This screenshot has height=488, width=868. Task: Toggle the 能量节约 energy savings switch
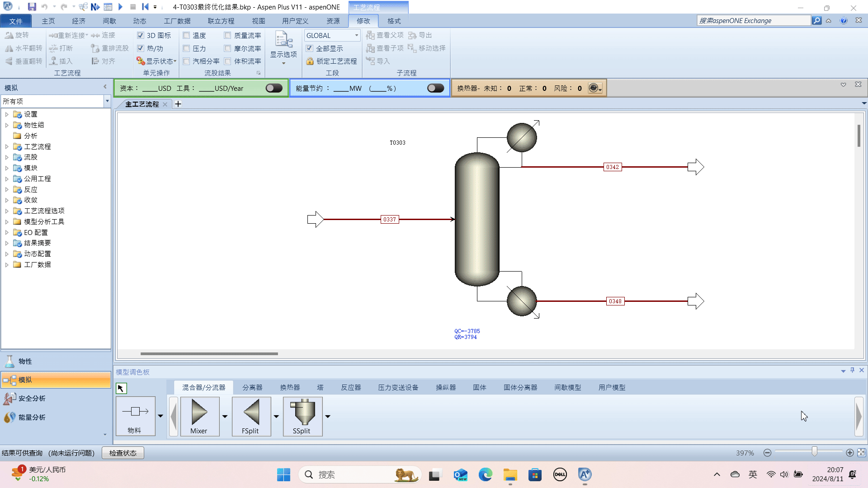435,88
